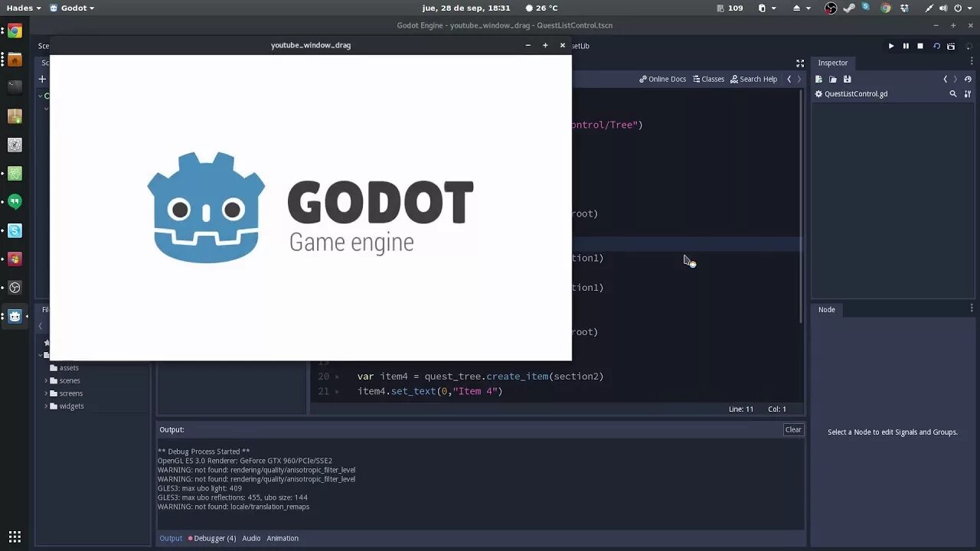Open the removable drives eject menu

tap(801, 8)
